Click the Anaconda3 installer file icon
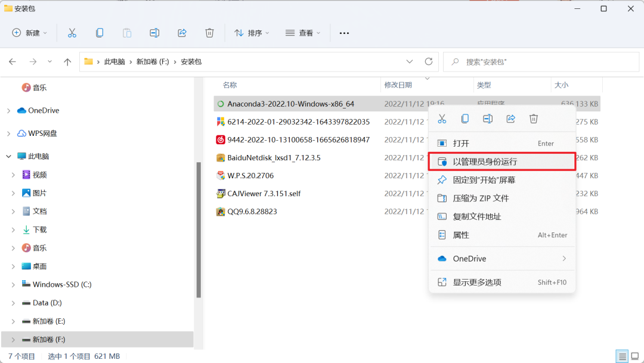 (221, 104)
